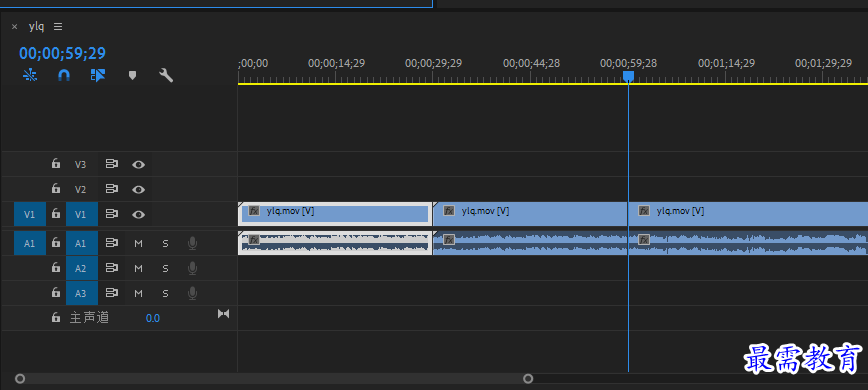Hide track V1 output eye
The width and height of the screenshot is (868, 390).
138,214
